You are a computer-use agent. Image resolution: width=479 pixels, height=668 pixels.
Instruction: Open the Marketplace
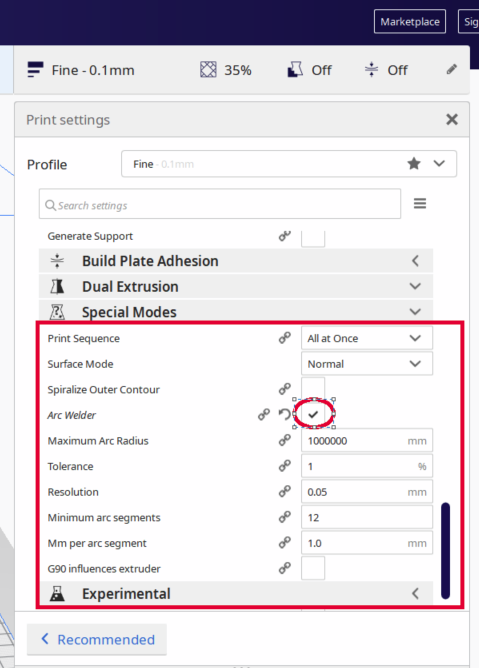pyautogui.click(x=410, y=21)
